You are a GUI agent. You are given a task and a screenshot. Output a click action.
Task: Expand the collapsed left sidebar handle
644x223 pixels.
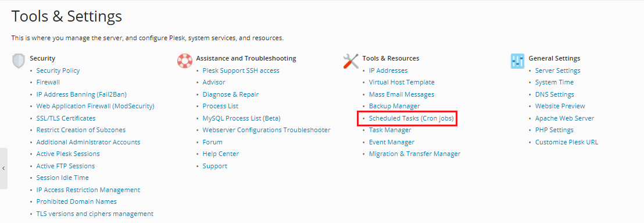(x=3, y=168)
